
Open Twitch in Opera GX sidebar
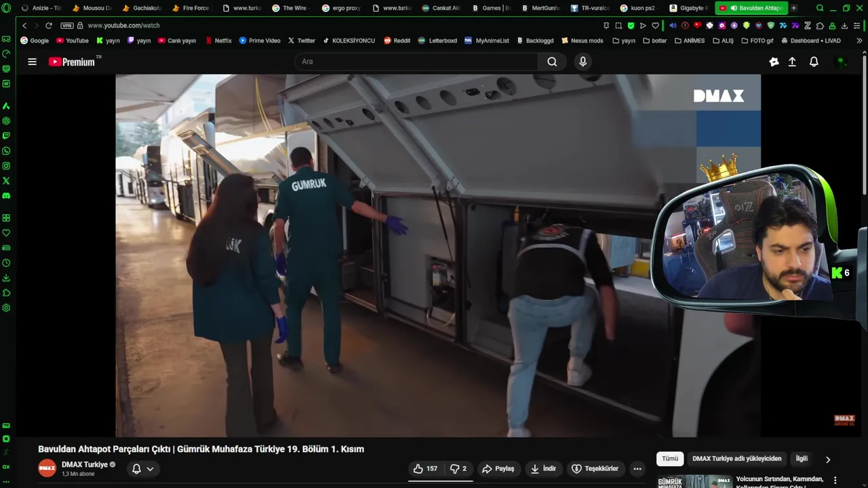tap(6, 136)
